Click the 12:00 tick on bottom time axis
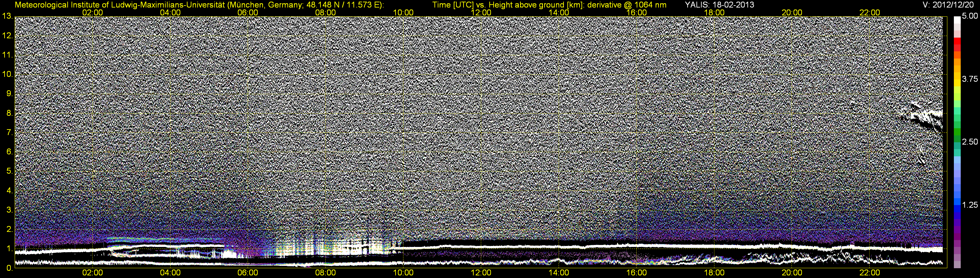 point(481,273)
